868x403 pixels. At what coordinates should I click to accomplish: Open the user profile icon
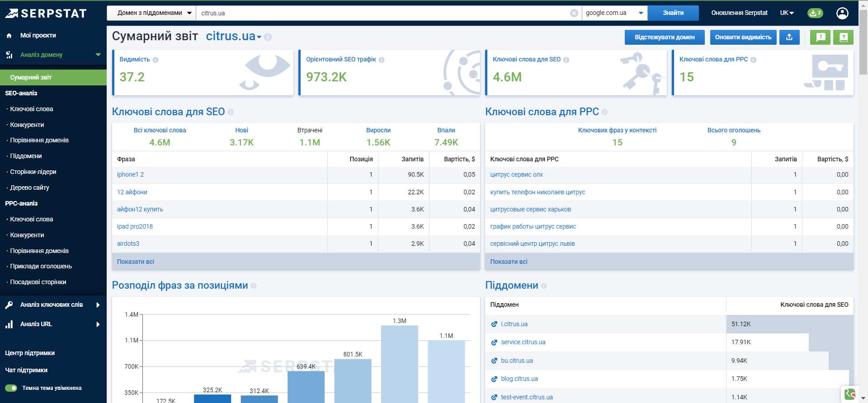pos(842,13)
